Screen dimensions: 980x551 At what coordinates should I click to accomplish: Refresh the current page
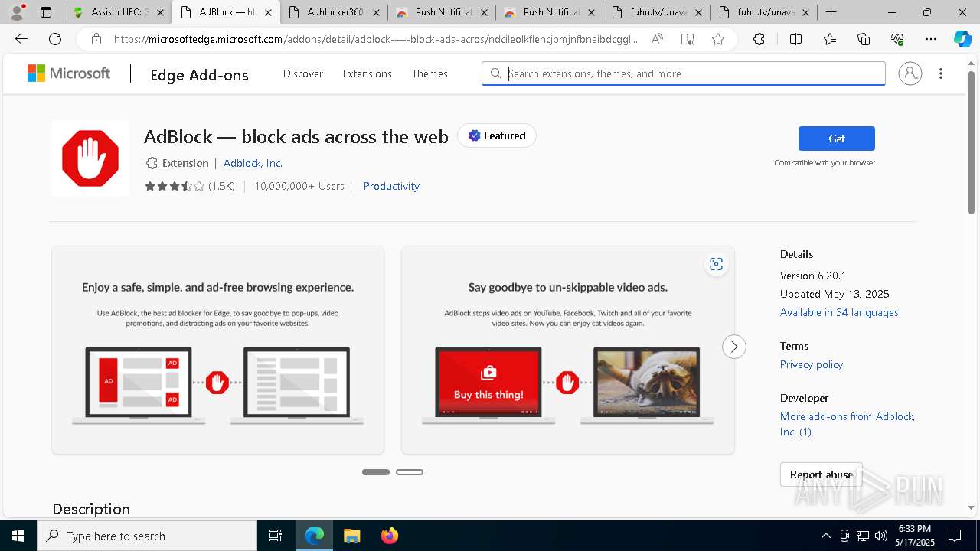pyautogui.click(x=55, y=39)
